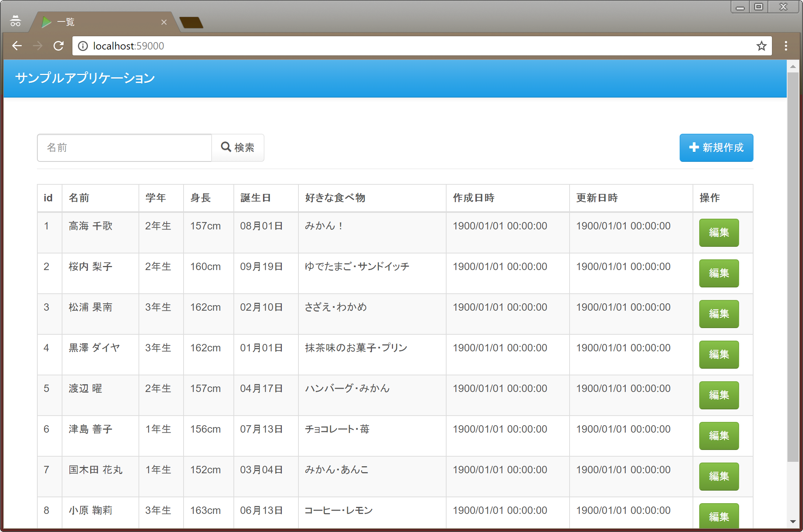This screenshot has width=803, height=532.
Task: Click the browser back arrow icon
Action: [x=17, y=46]
